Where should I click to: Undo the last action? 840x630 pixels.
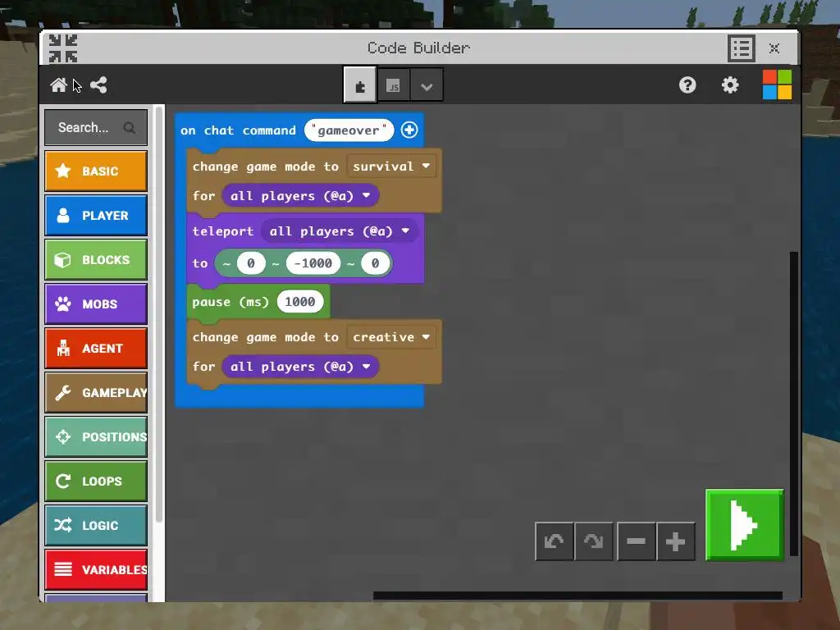pyautogui.click(x=555, y=541)
